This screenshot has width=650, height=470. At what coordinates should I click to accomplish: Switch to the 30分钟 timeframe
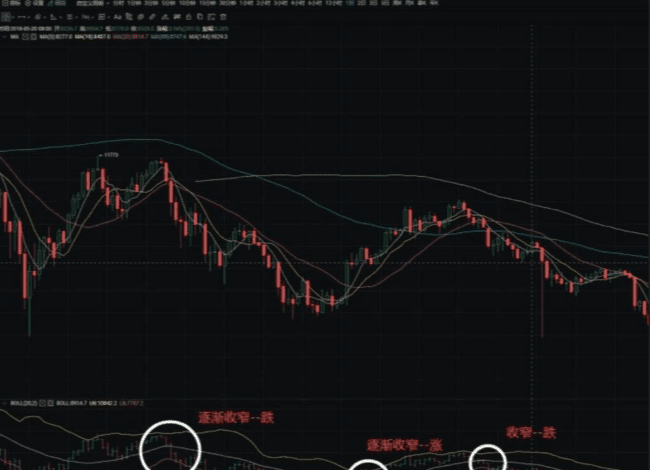coord(227,3)
